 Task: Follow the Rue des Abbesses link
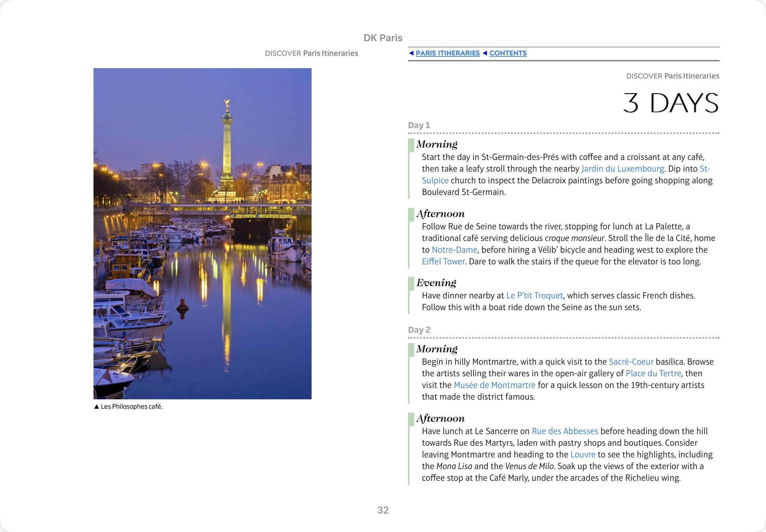point(564,431)
